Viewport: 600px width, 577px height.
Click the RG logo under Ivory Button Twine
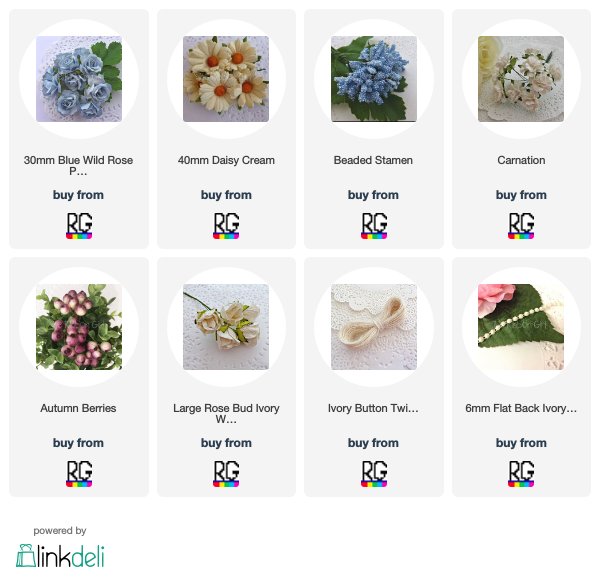pos(374,473)
